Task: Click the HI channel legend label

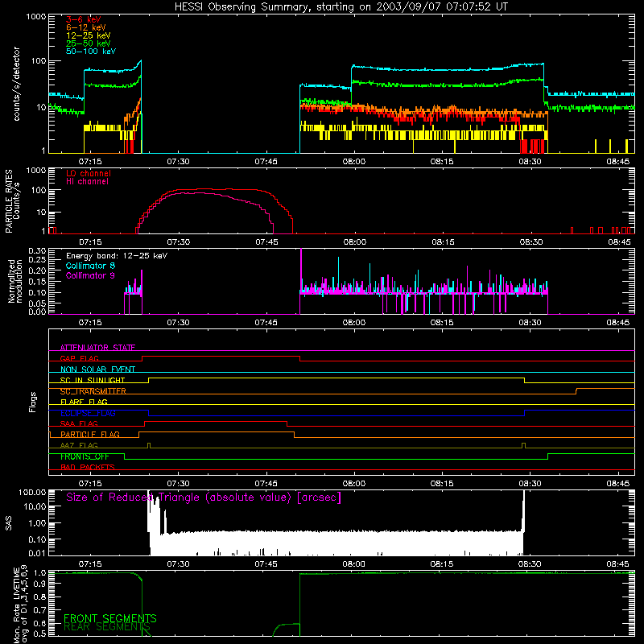Action: [87, 182]
